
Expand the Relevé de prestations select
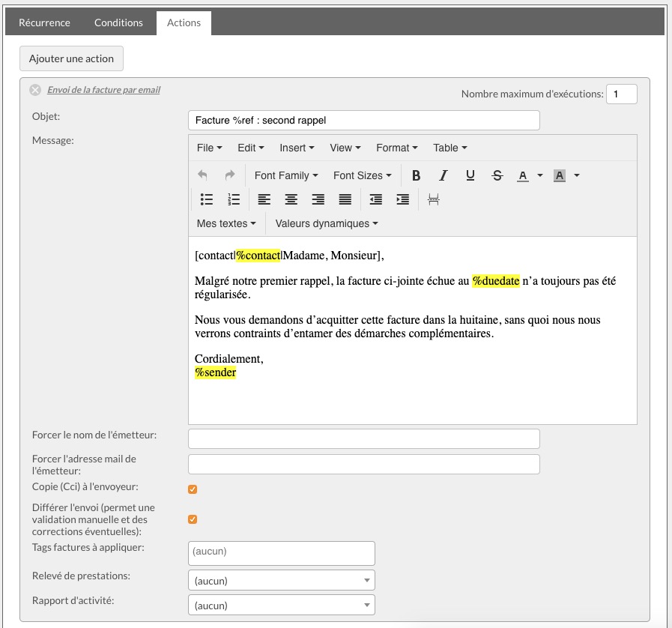[282, 581]
